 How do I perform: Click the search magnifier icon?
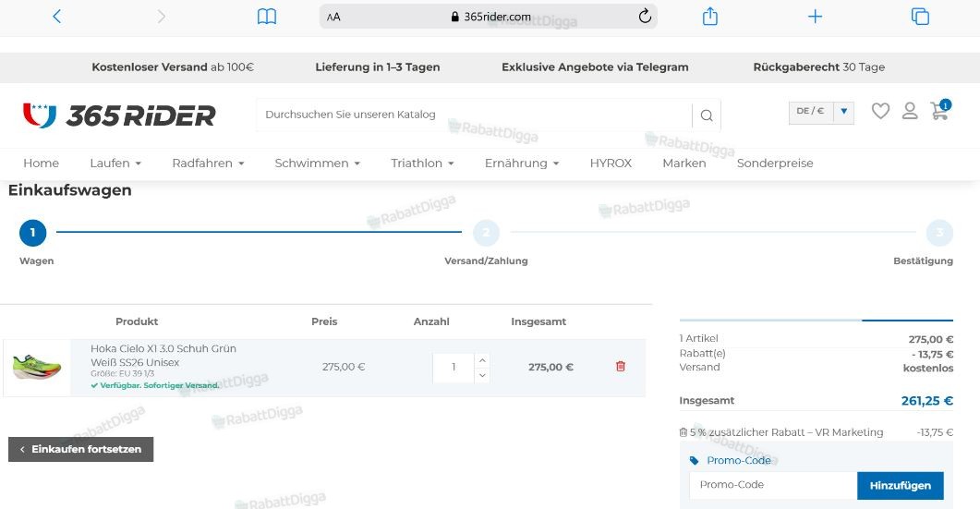(x=707, y=115)
